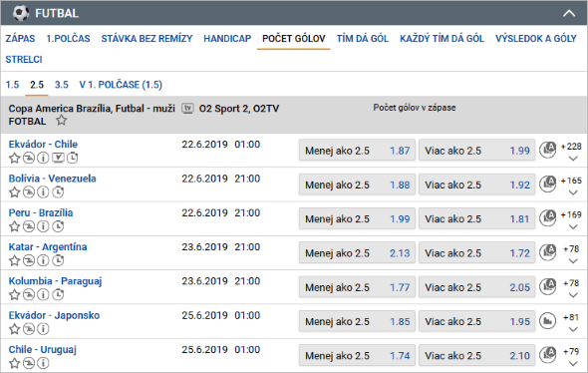
Task: Select the 1.5 goals sub-tab
Action: [x=12, y=85]
